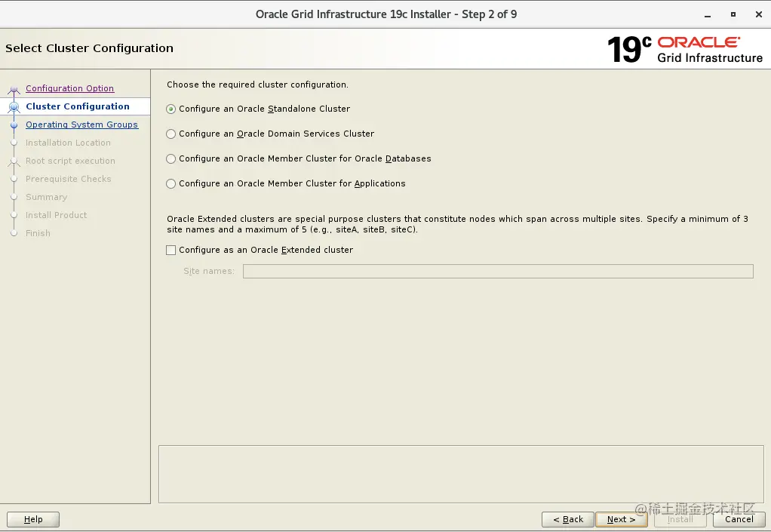Cancel the installer

point(739,520)
